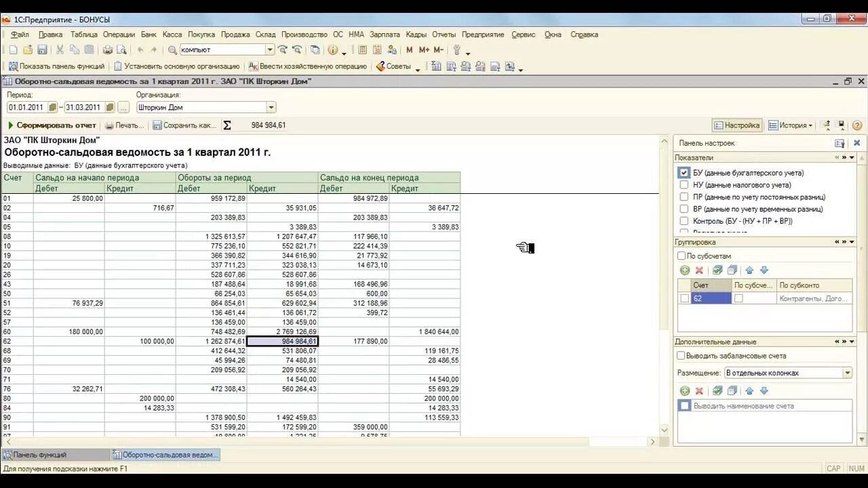Click the wrench tools icon
Image resolution: width=868 pixels, height=488 pixels.
pyautogui.click(x=457, y=49)
